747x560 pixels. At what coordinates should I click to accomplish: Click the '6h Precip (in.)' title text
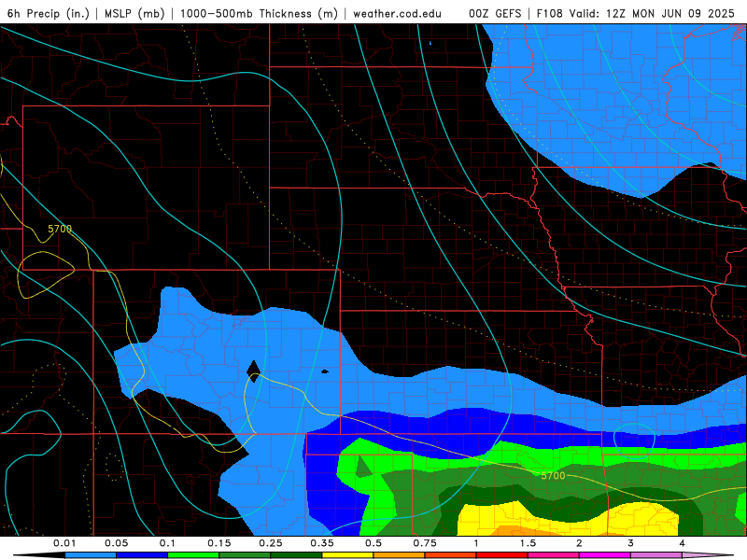(49, 13)
